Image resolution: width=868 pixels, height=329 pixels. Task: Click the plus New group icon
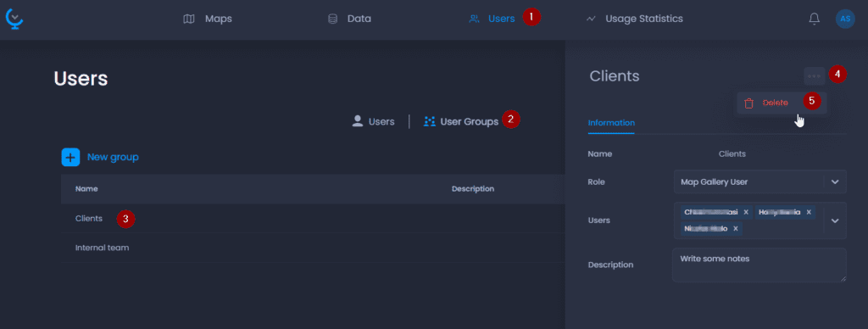click(70, 158)
